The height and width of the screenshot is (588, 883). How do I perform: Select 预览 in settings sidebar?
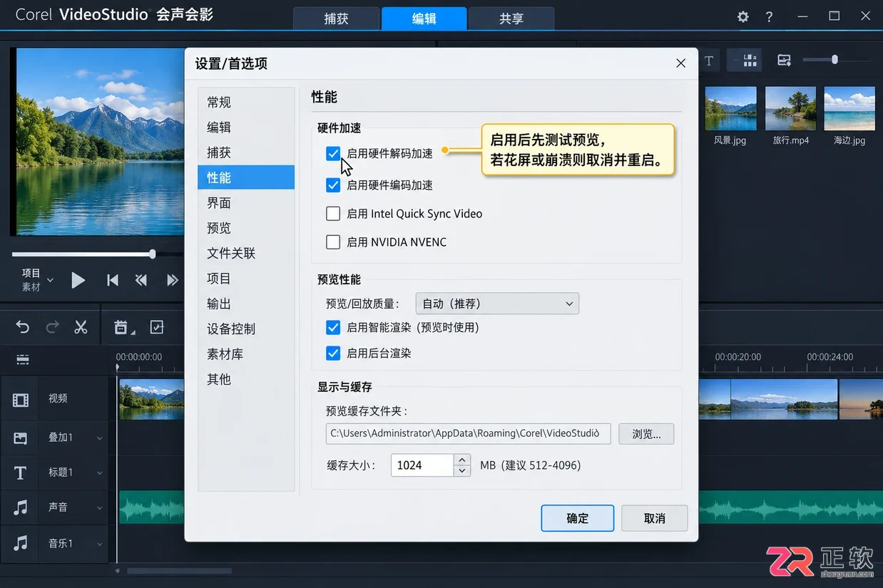tap(246, 228)
